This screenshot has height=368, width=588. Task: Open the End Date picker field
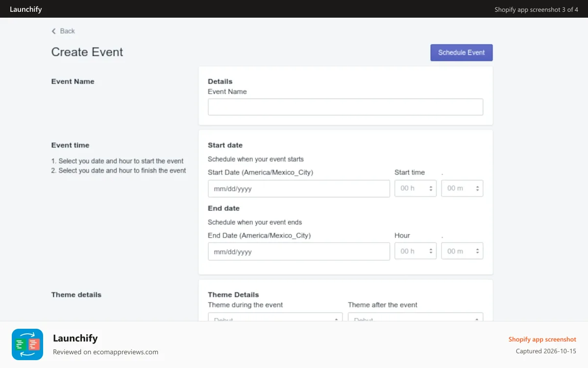(x=299, y=251)
